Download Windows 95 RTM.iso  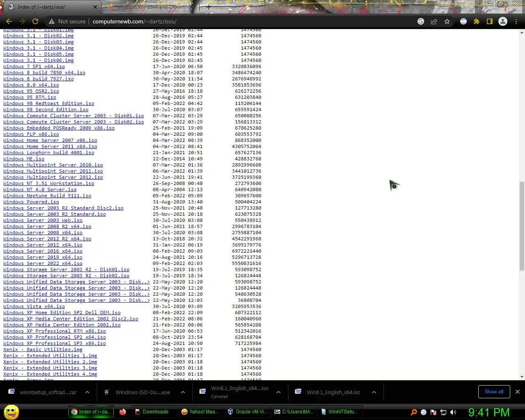[x=30, y=97]
